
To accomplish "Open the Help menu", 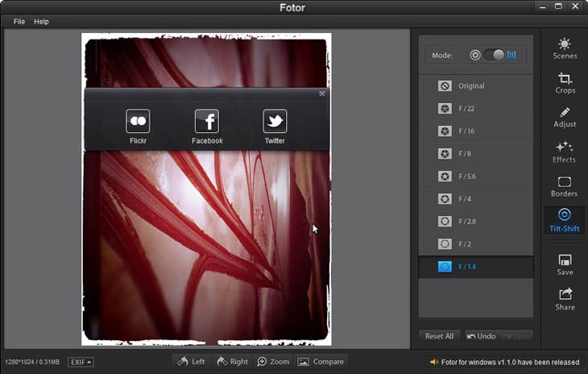I will tap(41, 22).
